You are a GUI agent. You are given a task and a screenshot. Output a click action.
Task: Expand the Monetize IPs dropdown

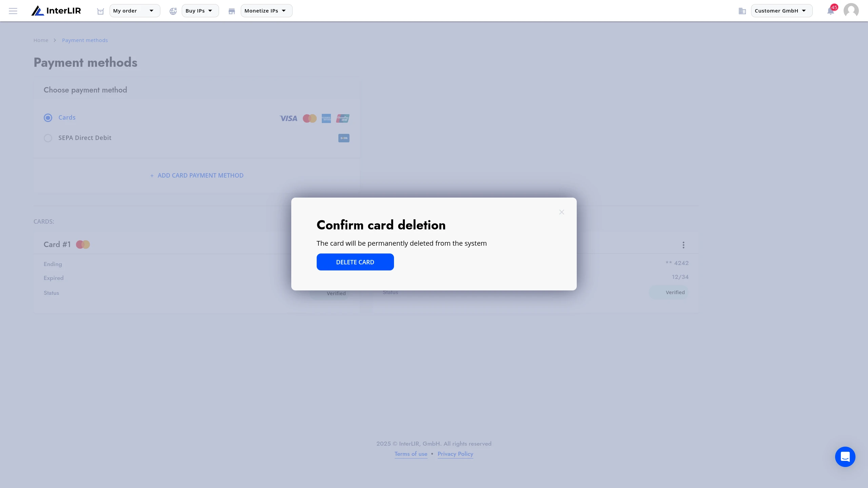pos(267,11)
